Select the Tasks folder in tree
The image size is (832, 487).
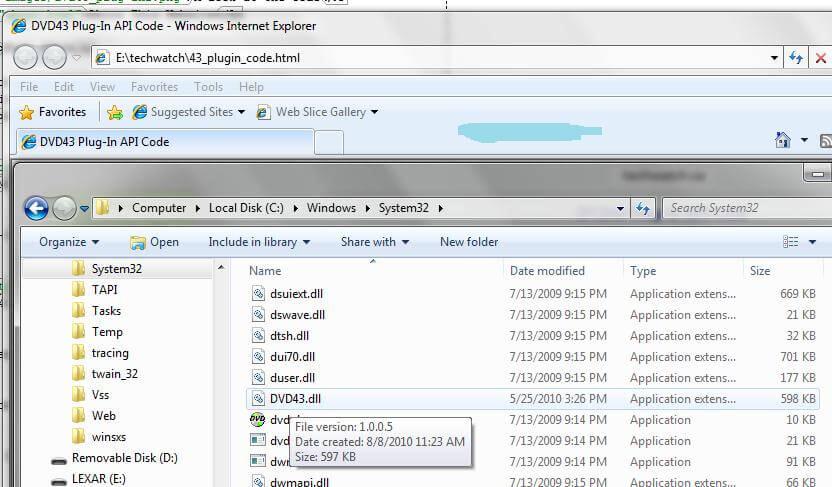click(x=106, y=311)
